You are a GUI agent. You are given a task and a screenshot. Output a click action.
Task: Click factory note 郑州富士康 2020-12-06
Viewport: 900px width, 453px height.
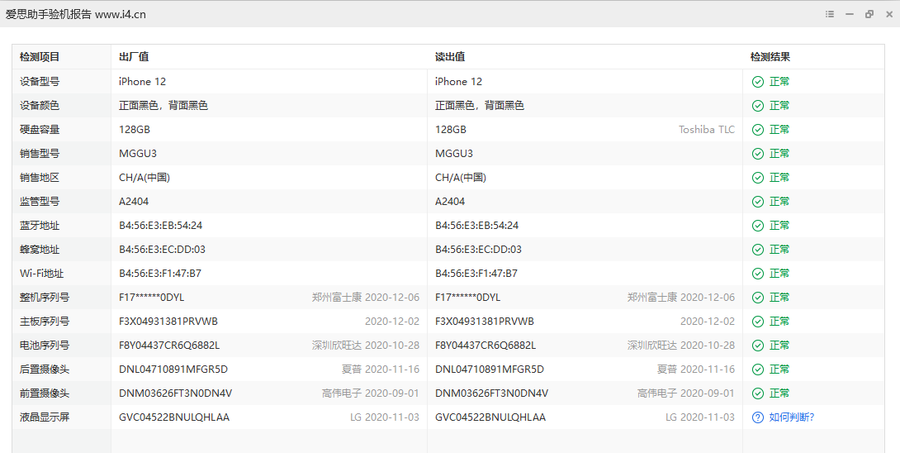coord(366,297)
